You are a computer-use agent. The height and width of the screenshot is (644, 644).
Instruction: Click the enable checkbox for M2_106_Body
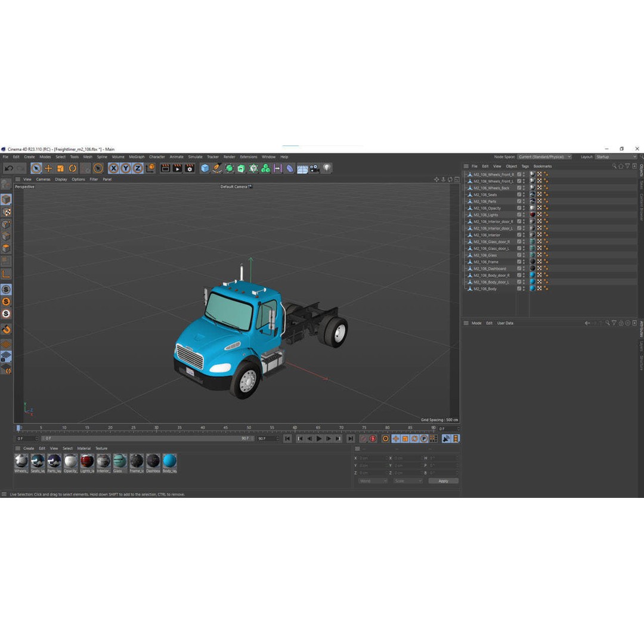click(x=519, y=289)
